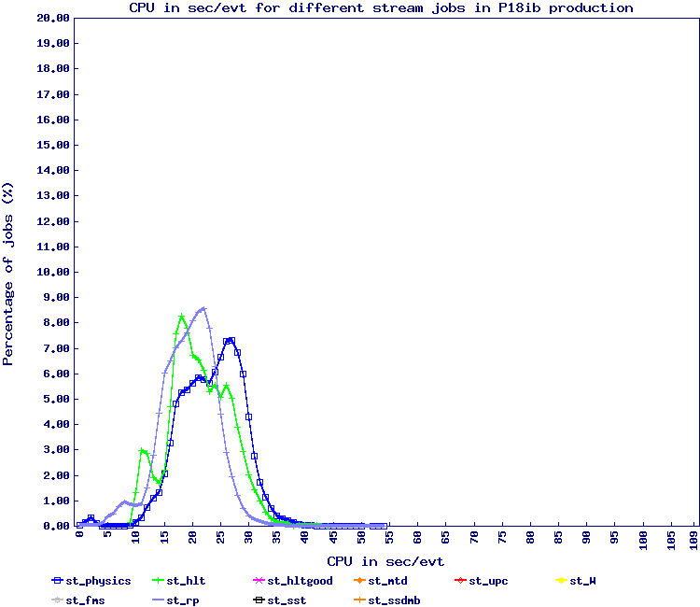700x607 pixels.
Task: Click the 9.00 y-axis tick label
Action: 56,298
